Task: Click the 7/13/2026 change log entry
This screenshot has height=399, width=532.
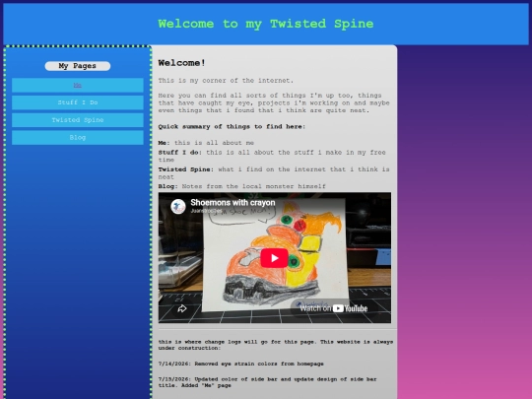Action: tap(267, 382)
